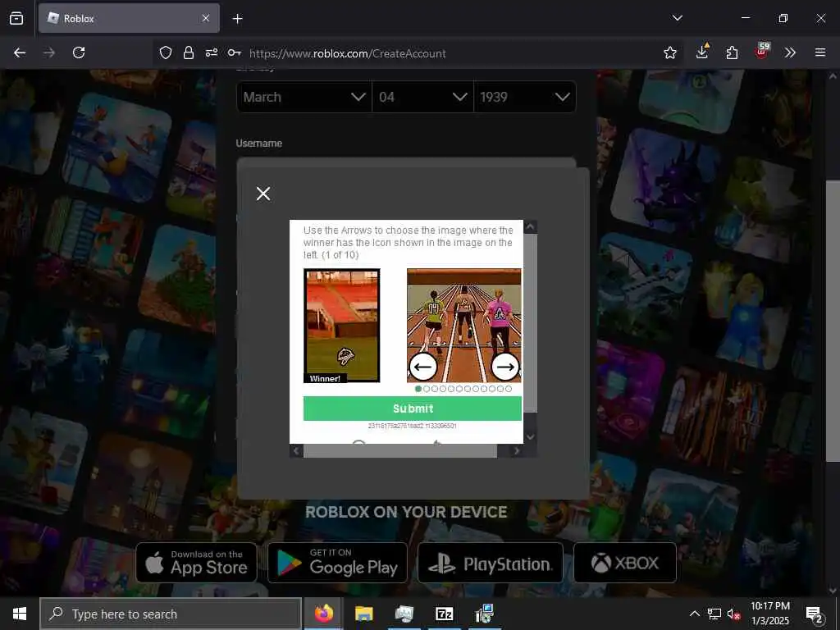Click the left arrow on the challenge image
840x630 pixels.
[x=423, y=367]
